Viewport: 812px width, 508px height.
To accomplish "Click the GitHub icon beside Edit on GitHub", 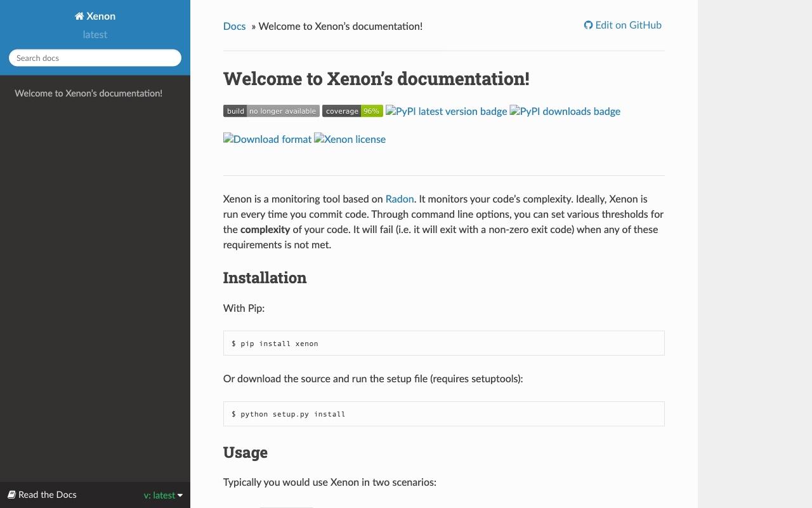I will 588,25.
